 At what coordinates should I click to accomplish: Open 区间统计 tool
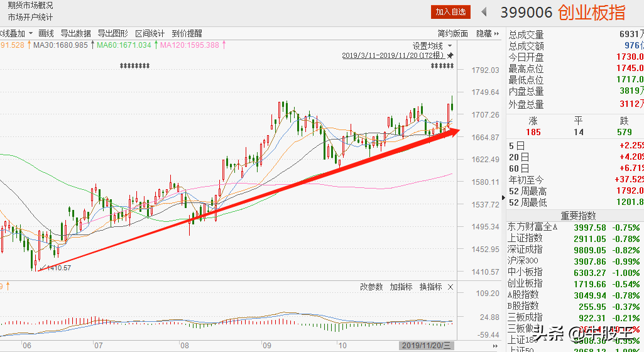tap(150, 34)
